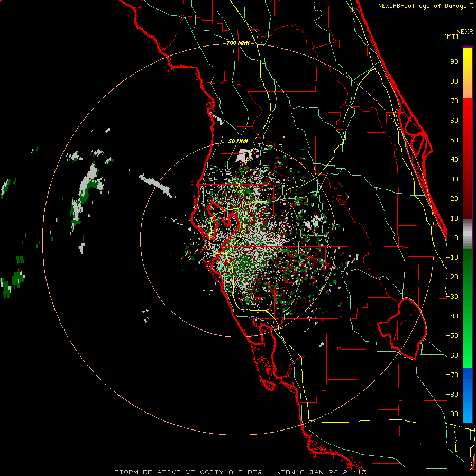Select the positive 40 scale value
The width and height of the screenshot is (476, 476).
(454, 159)
